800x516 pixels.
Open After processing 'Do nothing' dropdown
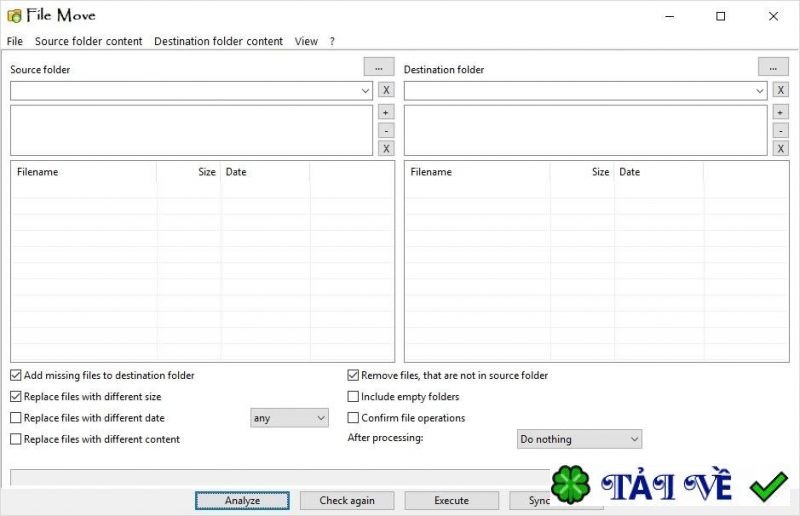pyautogui.click(x=580, y=439)
